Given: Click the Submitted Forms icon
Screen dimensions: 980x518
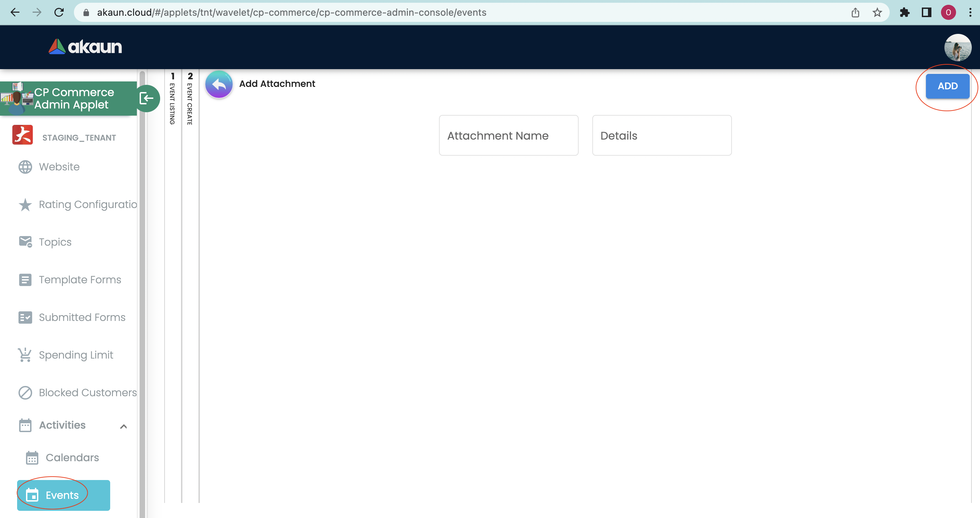Looking at the screenshot, I should click(25, 317).
